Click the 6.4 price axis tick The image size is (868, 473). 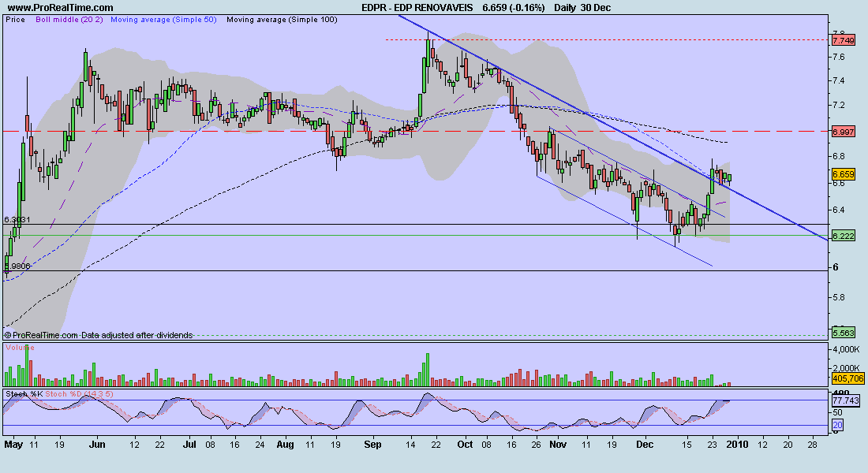click(838, 210)
